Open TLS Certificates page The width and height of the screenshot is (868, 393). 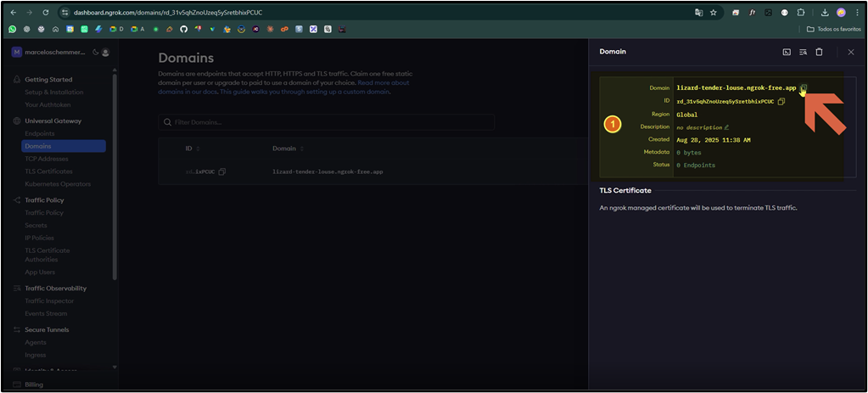coord(48,171)
